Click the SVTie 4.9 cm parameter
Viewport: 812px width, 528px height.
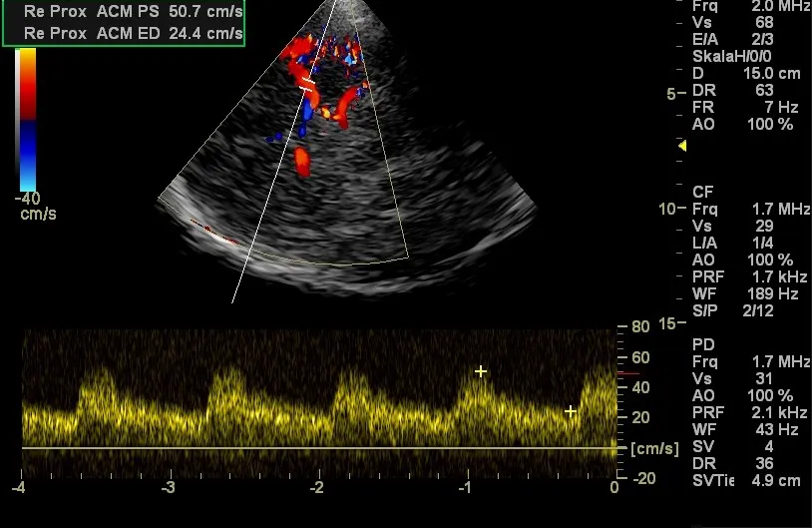coord(746,480)
